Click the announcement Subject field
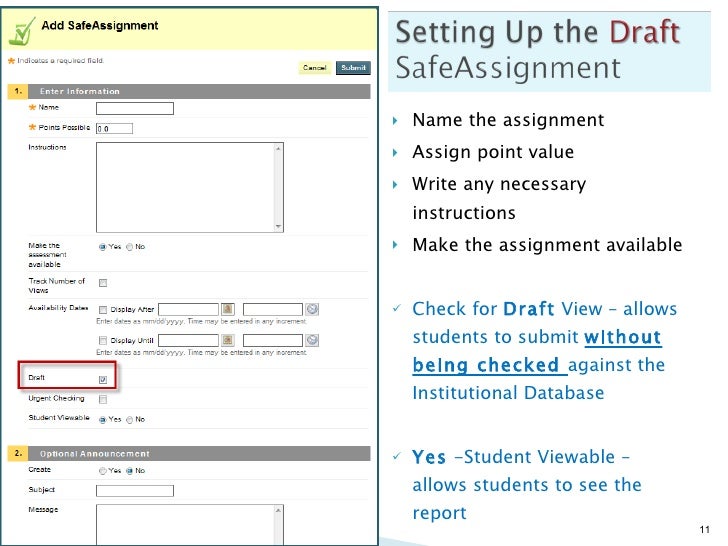 coord(135,491)
